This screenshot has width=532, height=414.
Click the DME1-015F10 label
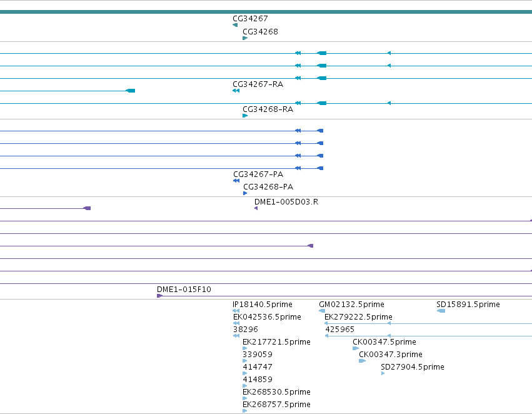(184, 290)
